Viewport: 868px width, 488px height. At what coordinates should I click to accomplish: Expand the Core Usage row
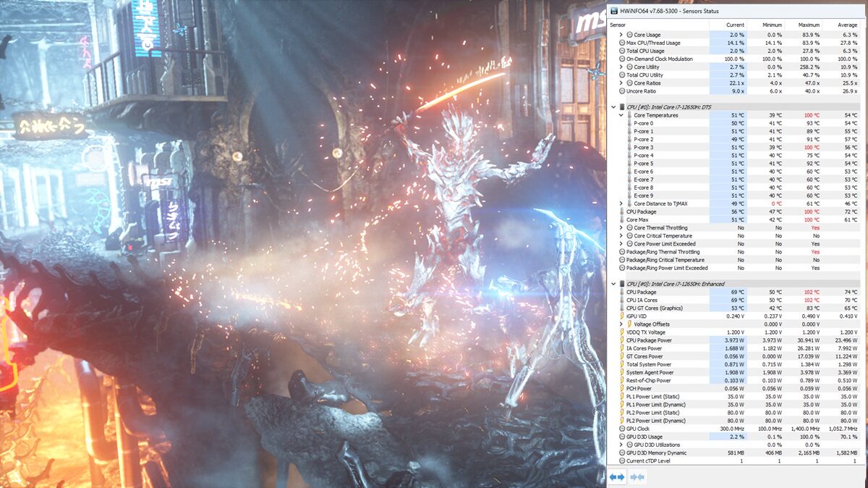[621, 35]
